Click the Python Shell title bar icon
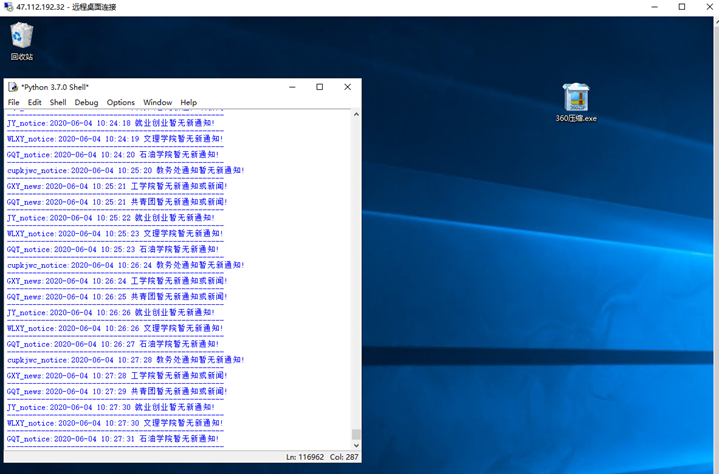This screenshot has width=719, height=474. 13,87
